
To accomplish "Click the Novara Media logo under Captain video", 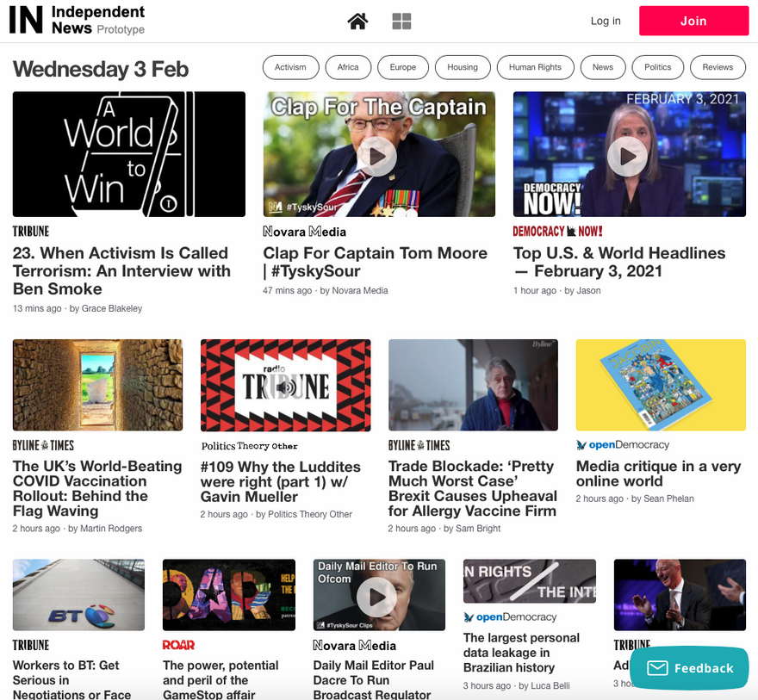I will 304,232.
